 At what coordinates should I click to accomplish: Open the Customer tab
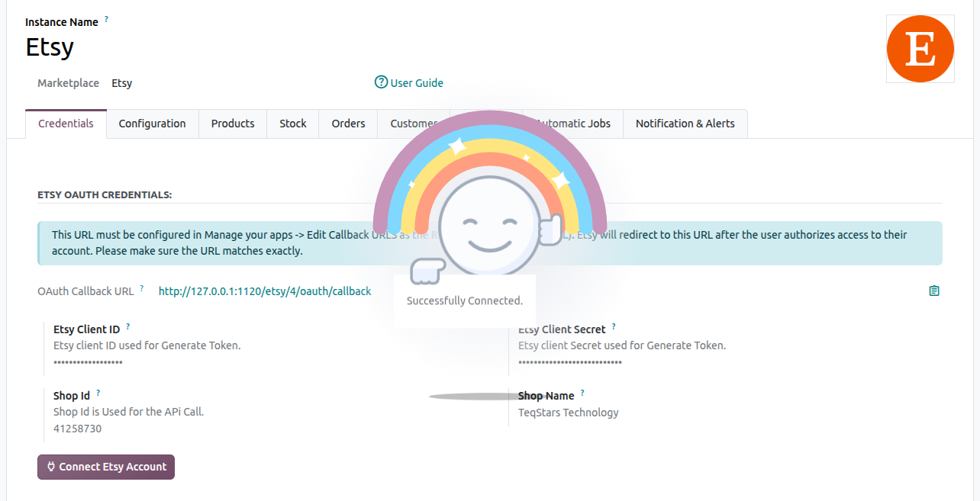(x=412, y=124)
